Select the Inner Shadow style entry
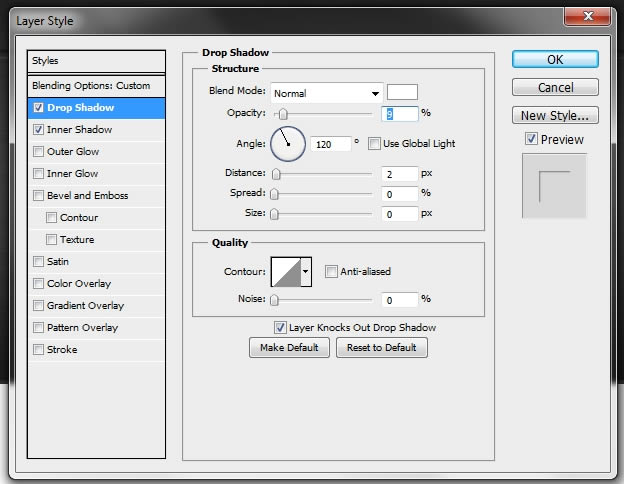The width and height of the screenshot is (624, 484). click(x=96, y=130)
